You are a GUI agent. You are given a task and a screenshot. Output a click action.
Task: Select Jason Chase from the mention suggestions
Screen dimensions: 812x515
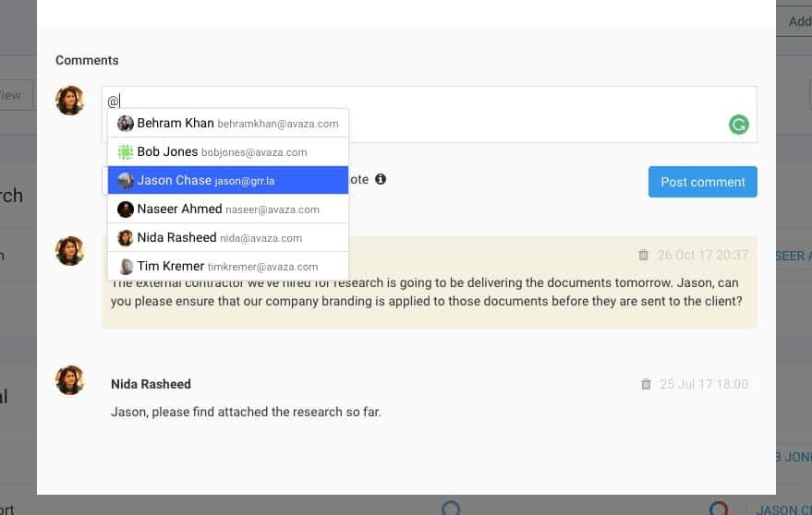click(227, 181)
